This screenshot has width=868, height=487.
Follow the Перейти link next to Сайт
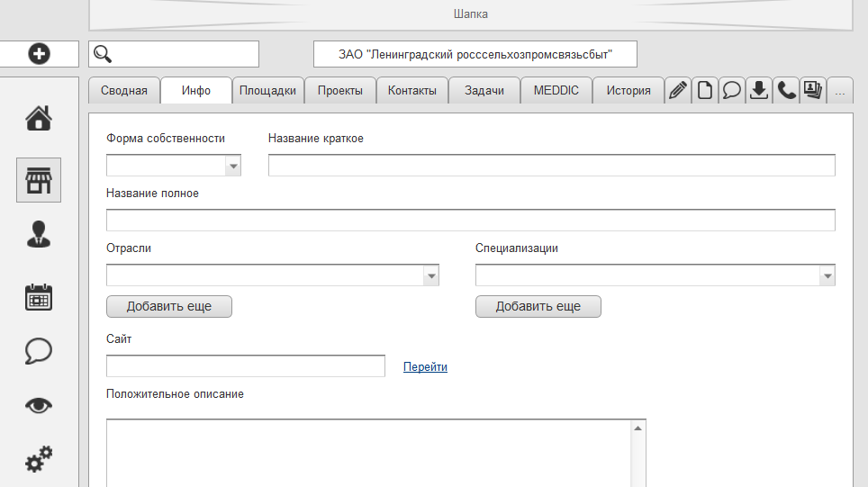(425, 366)
